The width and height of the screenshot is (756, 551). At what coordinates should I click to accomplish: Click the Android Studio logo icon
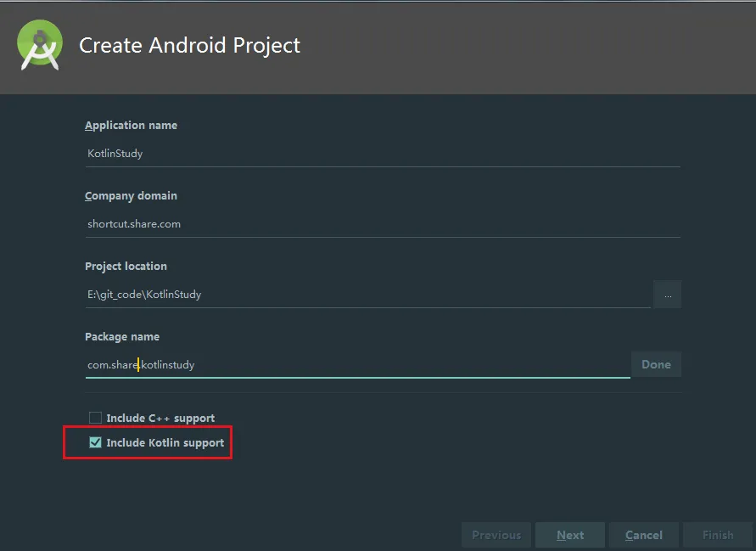click(40, 45)
